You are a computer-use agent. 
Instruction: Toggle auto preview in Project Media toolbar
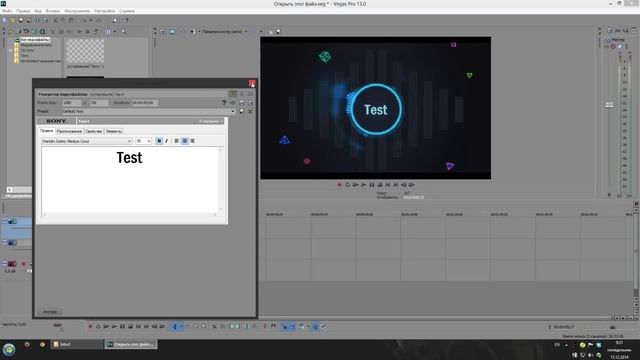(95, 31)
